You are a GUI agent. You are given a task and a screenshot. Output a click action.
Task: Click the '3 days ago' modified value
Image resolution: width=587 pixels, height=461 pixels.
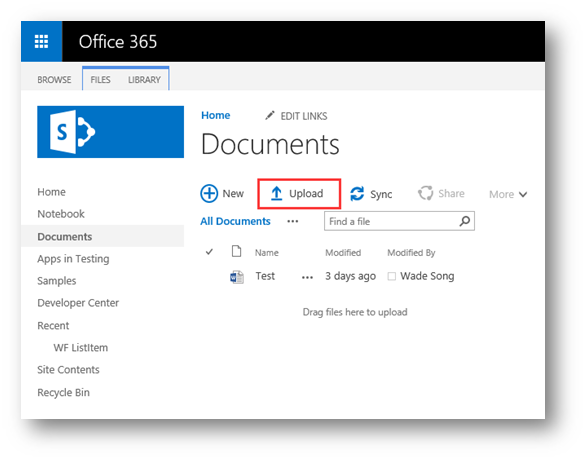pos(350,276)
